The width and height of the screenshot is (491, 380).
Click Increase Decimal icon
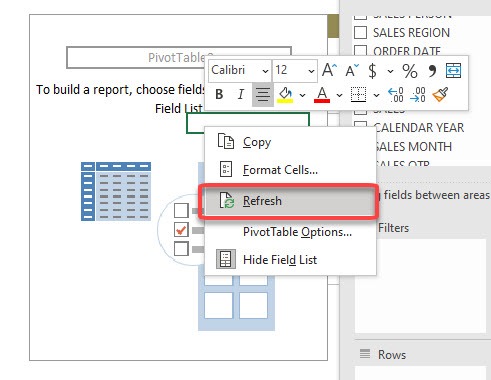pyautogui.click(x=396, y=95)
